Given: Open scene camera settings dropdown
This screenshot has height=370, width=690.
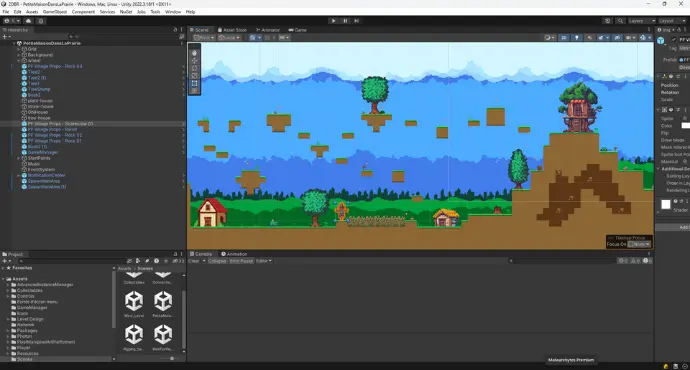Looking at the screenshot, I should point(631,38).
